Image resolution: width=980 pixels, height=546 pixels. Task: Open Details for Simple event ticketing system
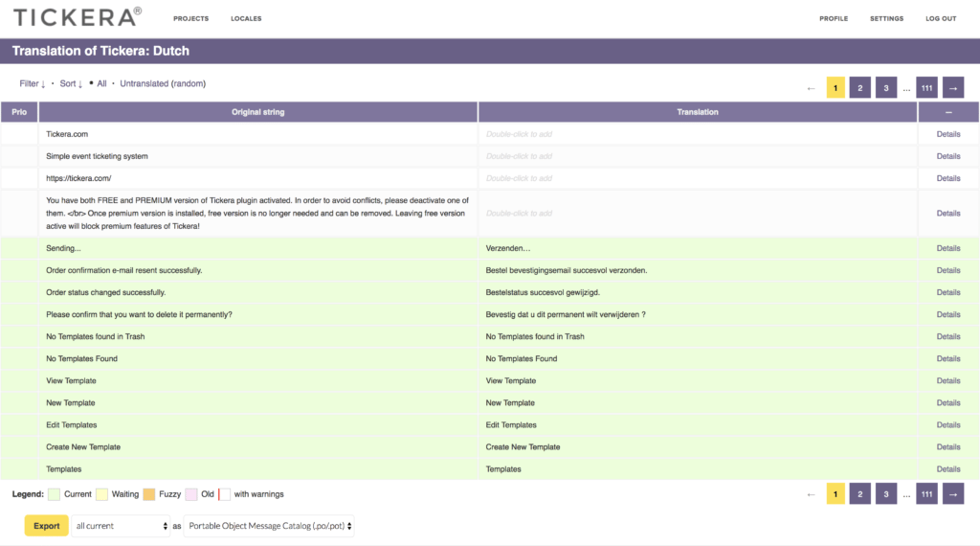click(948, 156)
